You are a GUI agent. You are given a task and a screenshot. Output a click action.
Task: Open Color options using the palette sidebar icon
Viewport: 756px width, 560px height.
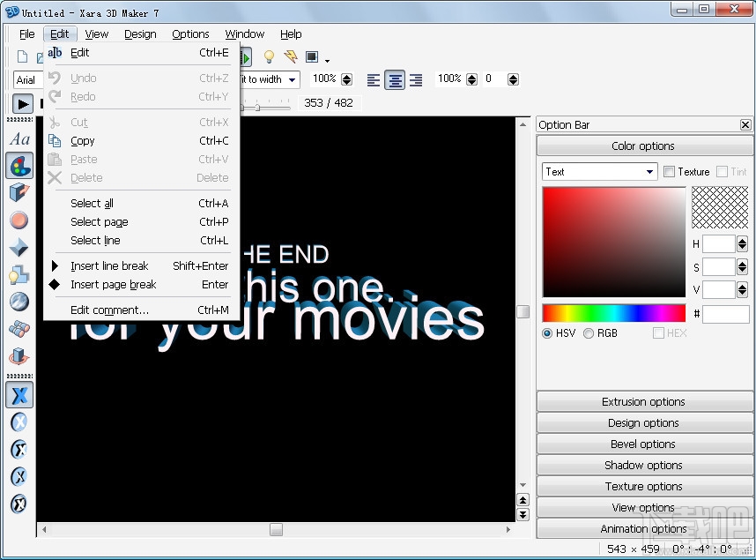19,165
